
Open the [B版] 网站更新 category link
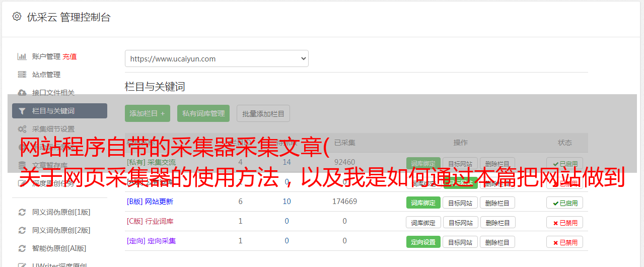point(150,202)
